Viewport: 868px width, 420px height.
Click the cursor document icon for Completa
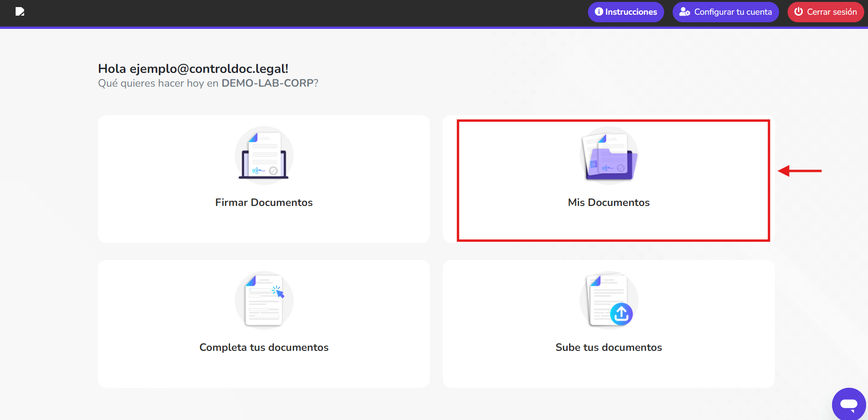264,301
